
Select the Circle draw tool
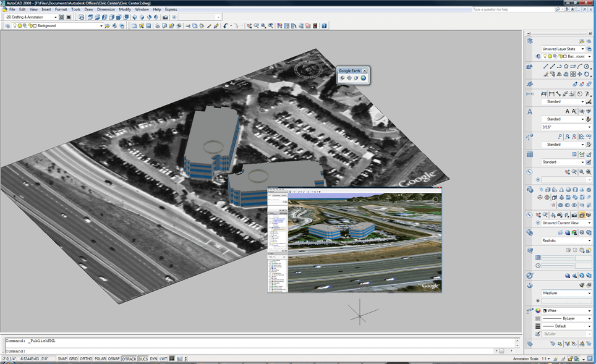point(586,67)
